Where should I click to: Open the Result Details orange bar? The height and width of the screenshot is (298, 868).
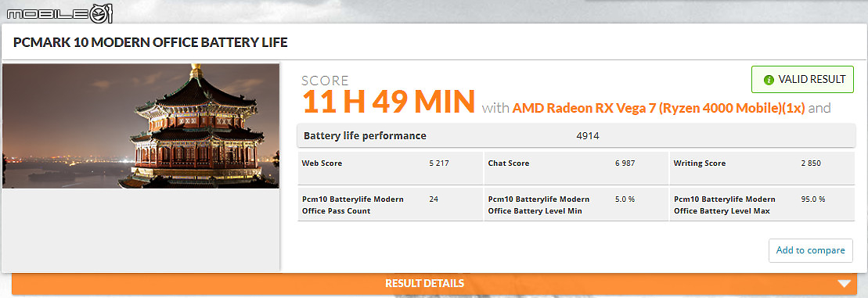point(434,284)
